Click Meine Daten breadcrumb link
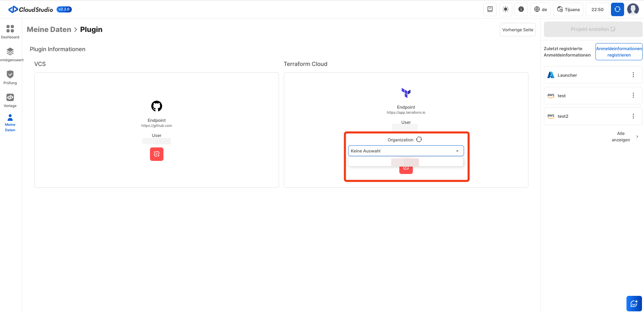 click(49, 30)
